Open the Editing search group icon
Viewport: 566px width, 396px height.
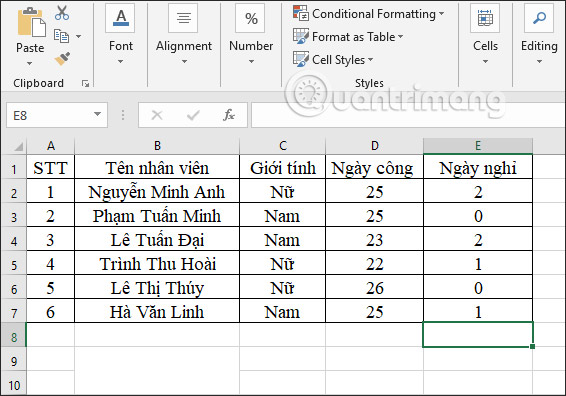[x=539, y=18]
